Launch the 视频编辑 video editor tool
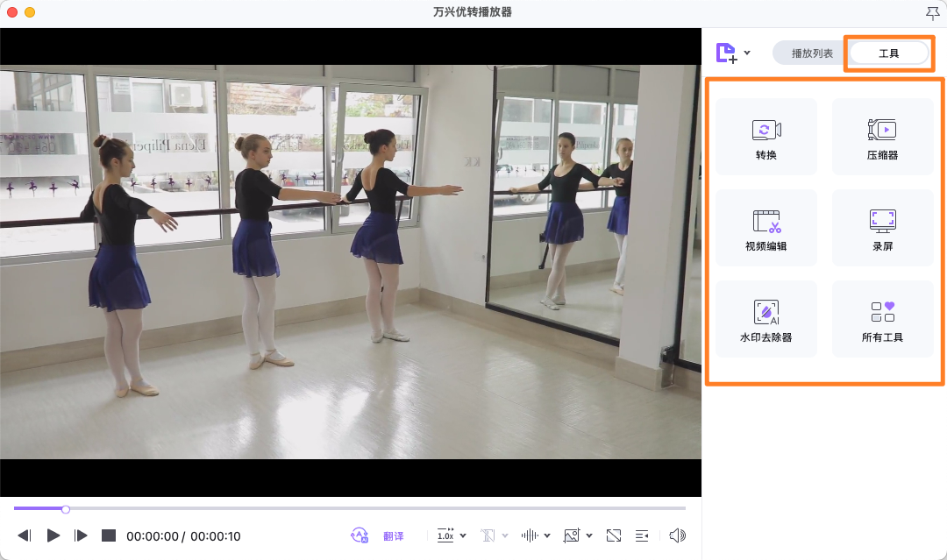 pos(765,228)
